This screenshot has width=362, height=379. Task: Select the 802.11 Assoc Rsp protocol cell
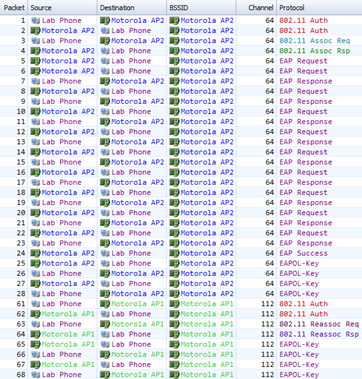(x=315, y=51)
